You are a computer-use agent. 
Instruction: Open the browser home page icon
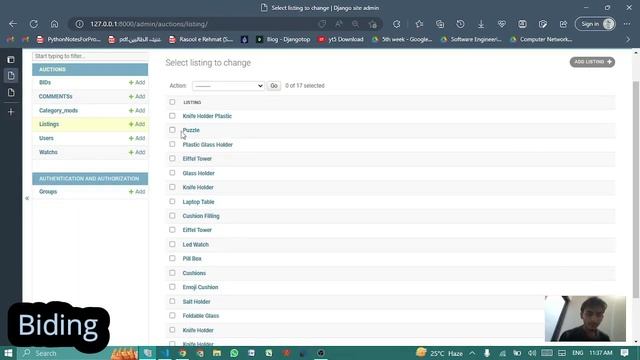coord(54,24)
